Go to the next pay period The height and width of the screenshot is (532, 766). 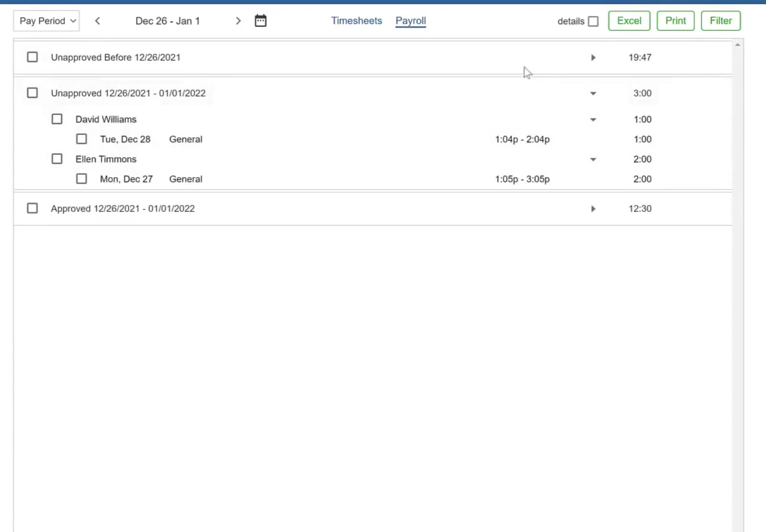pyautogui.click(x=238, y=21)
